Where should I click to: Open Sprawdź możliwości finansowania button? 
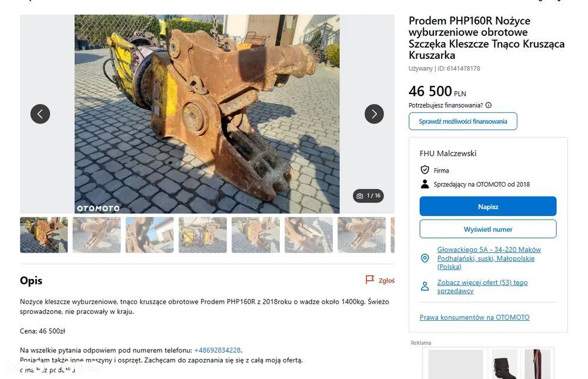(463, 121)
